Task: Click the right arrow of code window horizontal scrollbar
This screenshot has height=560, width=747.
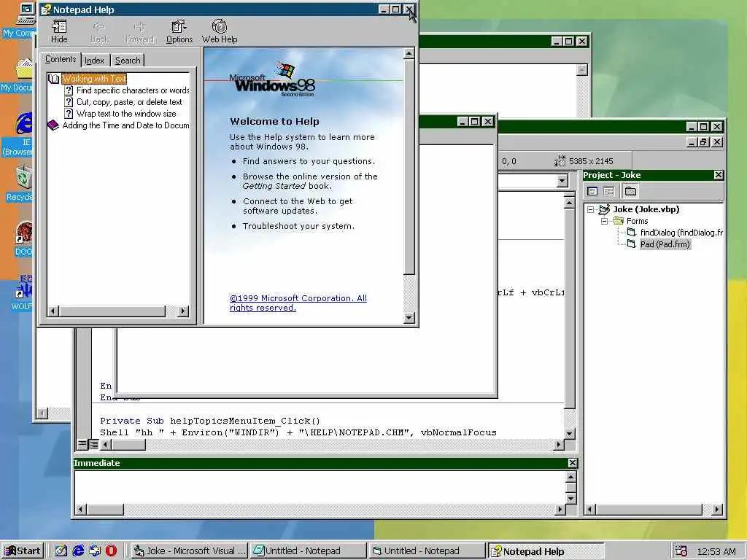Action: 559,444
